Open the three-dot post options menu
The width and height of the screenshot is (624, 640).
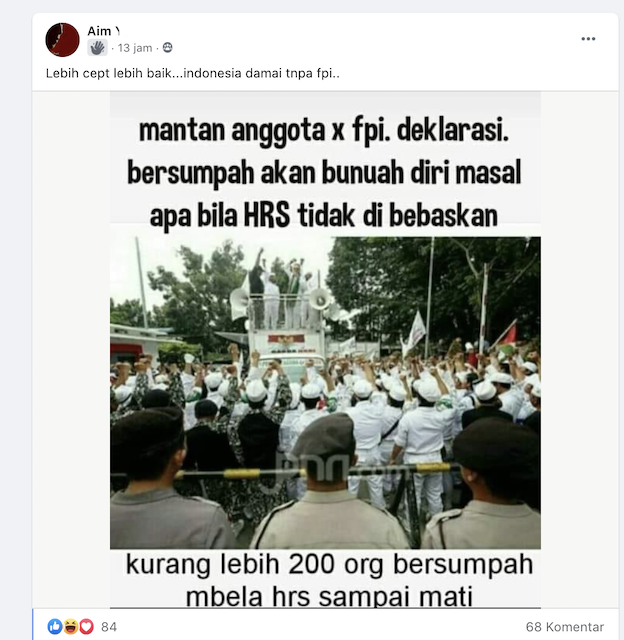[x=588, y=39]
